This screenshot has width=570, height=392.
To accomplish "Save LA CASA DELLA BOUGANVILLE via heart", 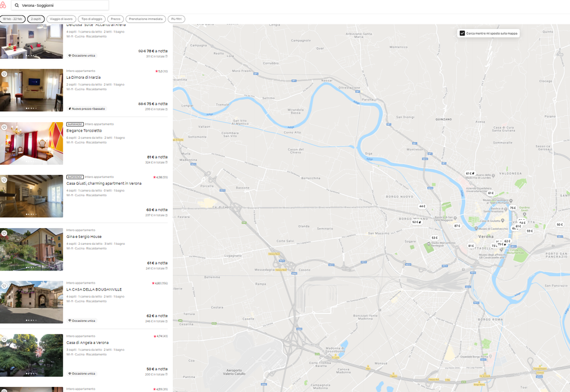I will click(5, 286).
